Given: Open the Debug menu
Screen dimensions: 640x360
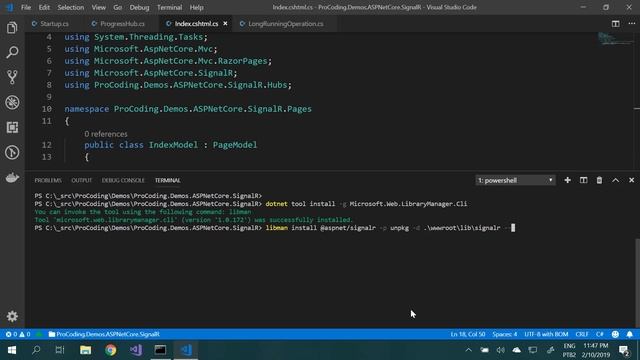Looking at the screenshot, I should 139,7.
